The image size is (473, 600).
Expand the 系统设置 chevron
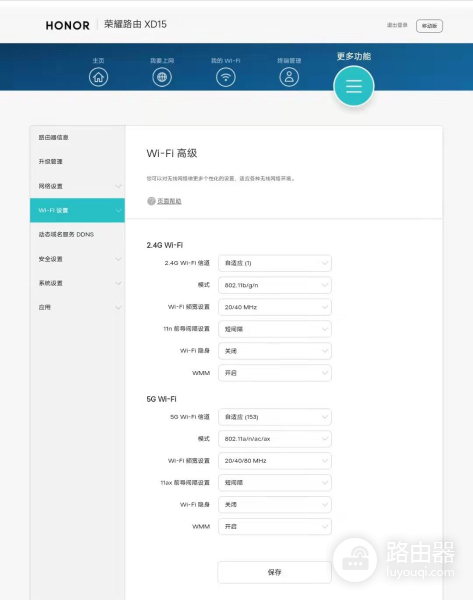(118, 283)
